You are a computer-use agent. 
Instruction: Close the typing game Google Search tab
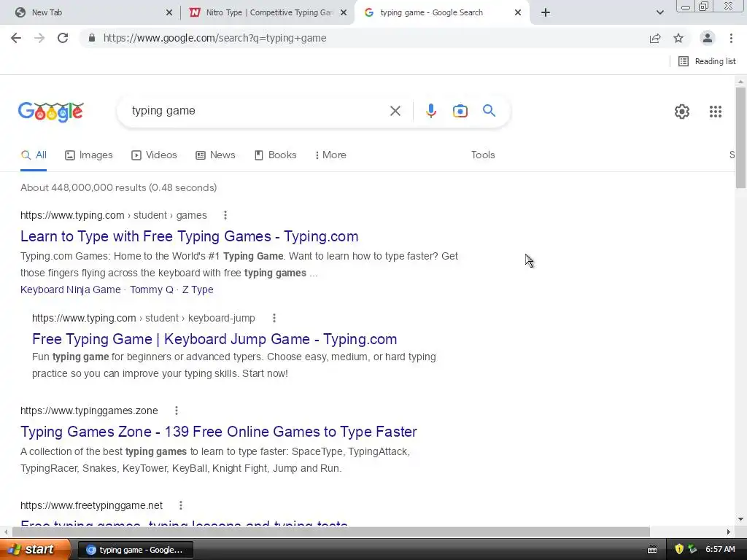[518, 13]
